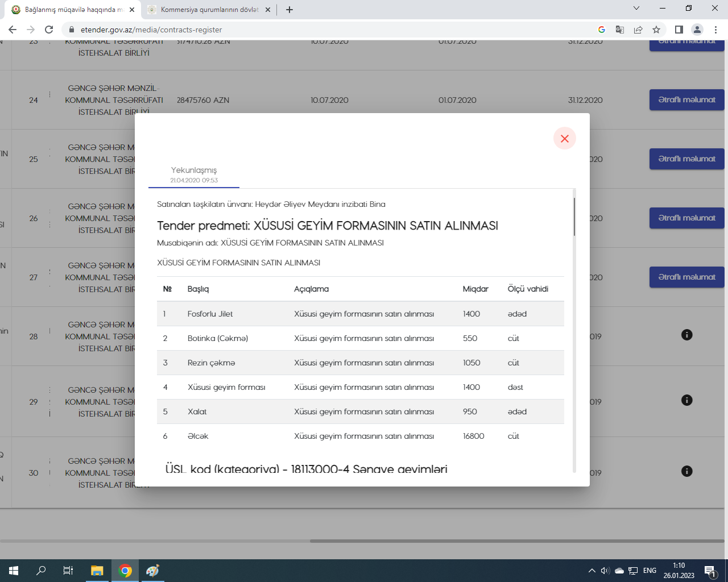This screenshot has width=728, height=582.
Task: Click Ətraflı məlumat button for row 26
Action: point(686,218)
